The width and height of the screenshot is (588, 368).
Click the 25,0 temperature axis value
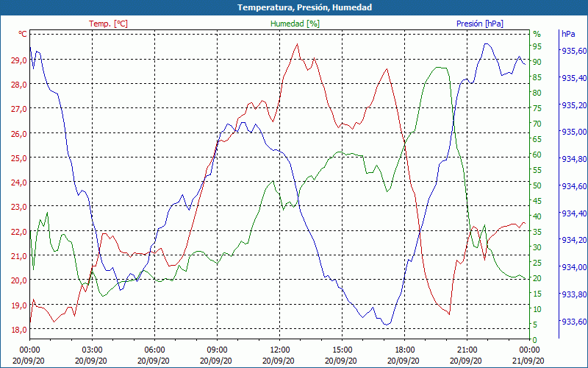click(x=19, y=158)
